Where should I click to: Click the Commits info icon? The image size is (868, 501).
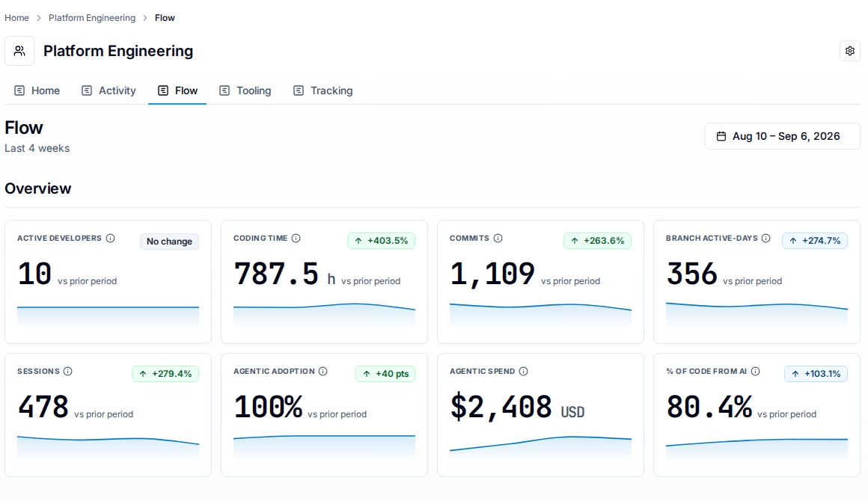point(498,239)
